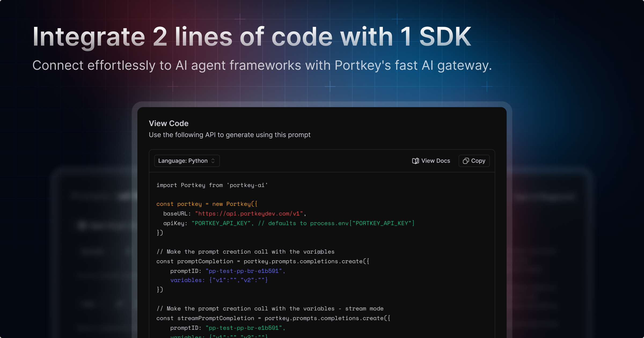Viewport: 644px width, 338px height.
Task: Click the Connect effortlessly to AI agent subtitle
Action: pyautogui.click(x=262, y=65)
